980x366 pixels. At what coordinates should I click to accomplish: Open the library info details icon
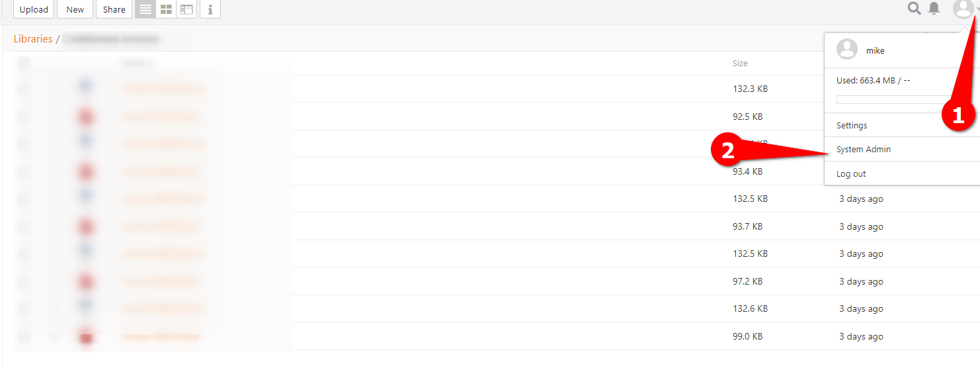click(x=210, y=9)
